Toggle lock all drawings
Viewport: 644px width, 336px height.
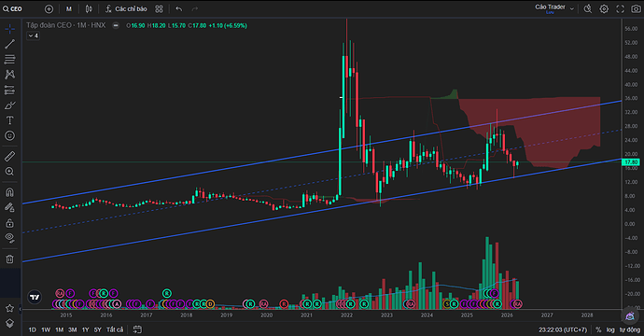(x=10, y=223)
